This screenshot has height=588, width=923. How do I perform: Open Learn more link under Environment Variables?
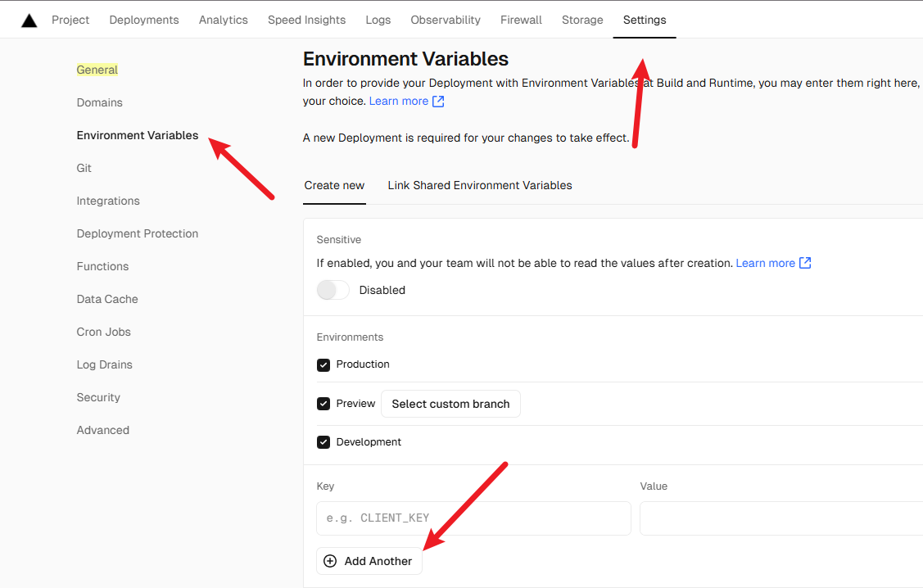click(399, 101)
